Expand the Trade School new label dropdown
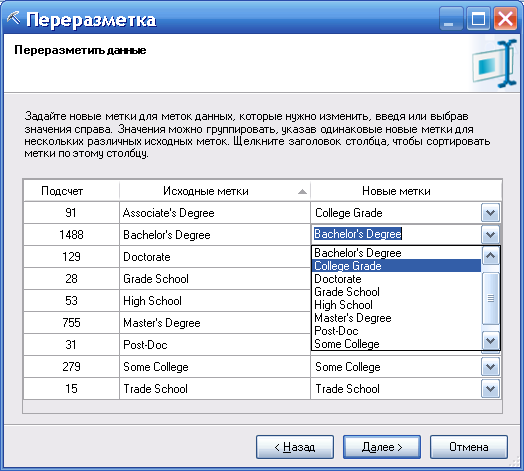 click(x=490, y=388)
